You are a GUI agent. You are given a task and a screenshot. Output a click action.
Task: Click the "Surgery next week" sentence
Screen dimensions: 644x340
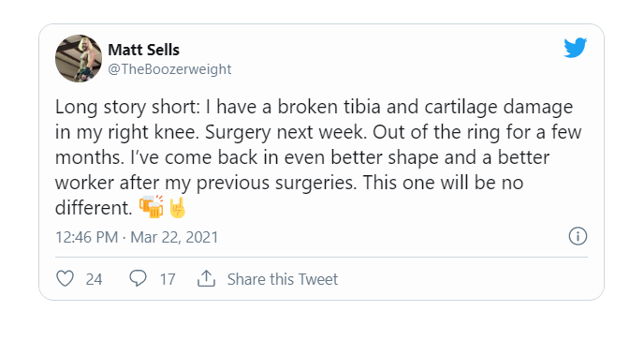(x=285, y=132)
